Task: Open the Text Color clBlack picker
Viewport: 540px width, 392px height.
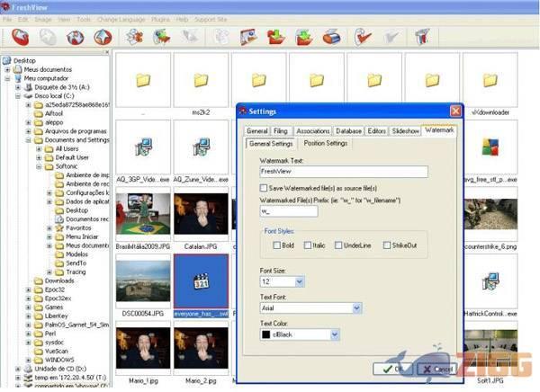Action: pyautogui.click(x=335, y=334)
